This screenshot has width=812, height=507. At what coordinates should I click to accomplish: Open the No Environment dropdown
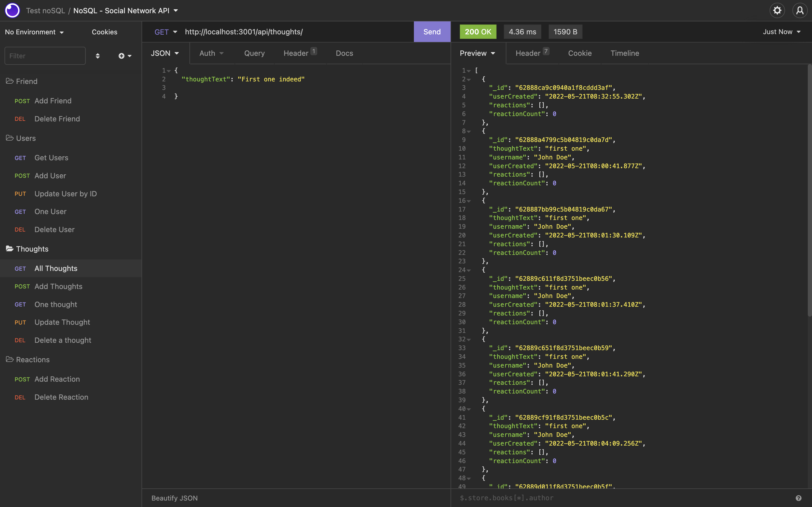coord(34,32)
